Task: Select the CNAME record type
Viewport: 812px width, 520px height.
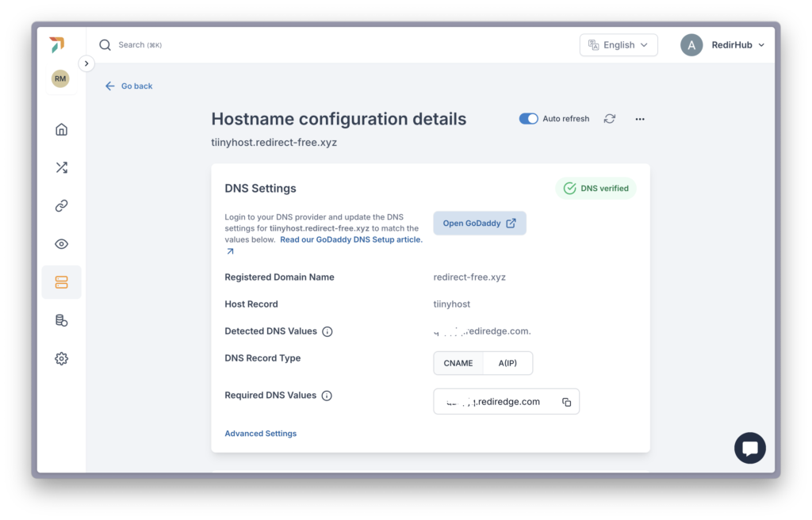Action: 458,363
